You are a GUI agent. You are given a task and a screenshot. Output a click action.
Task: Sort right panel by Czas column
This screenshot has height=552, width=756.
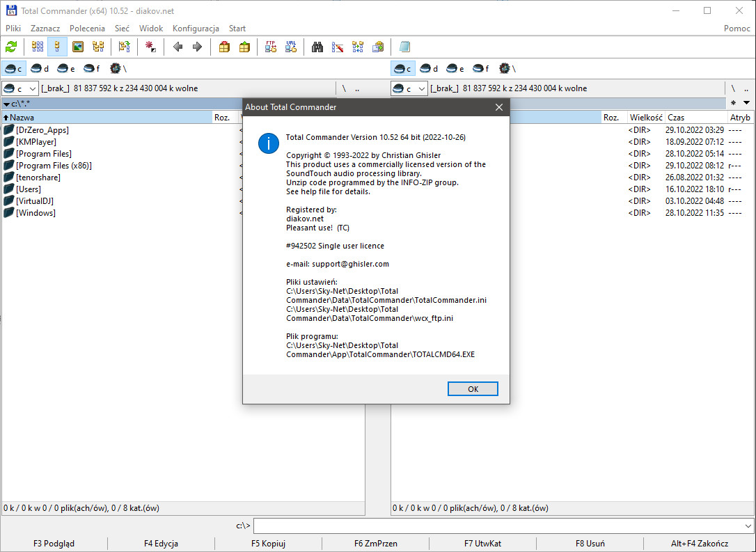695,117
